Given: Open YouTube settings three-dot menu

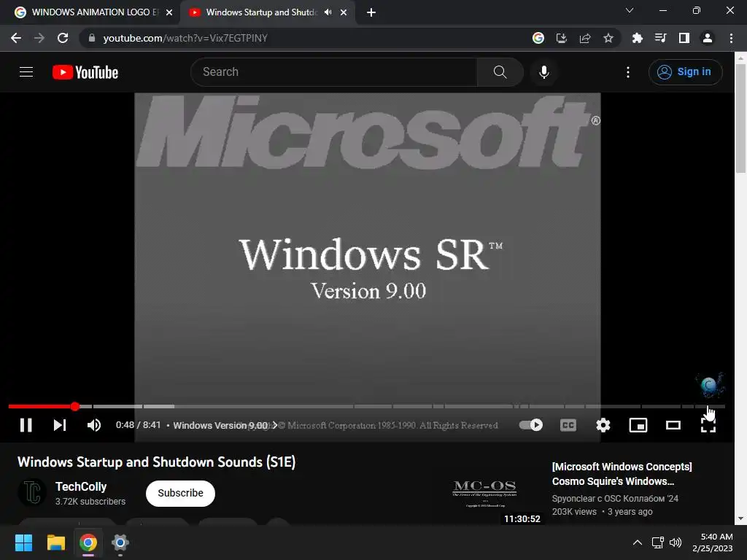Looking at the screenshot, I should (x=628, y=72).
